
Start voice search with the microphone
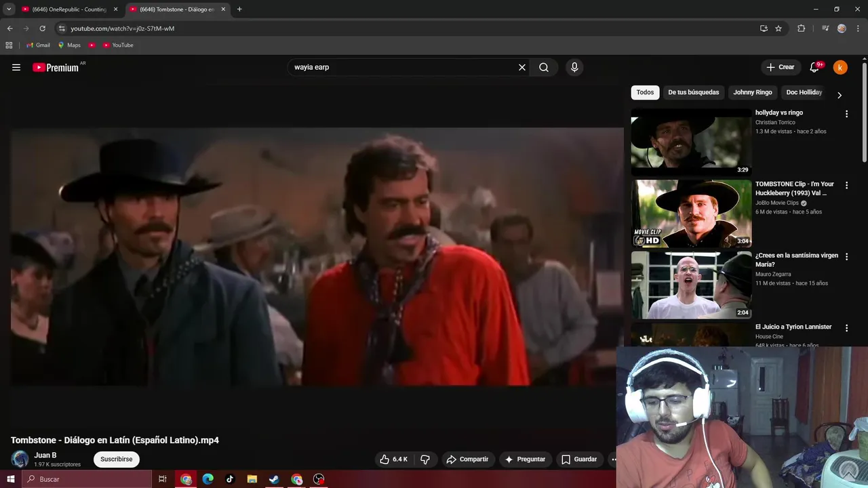pyautogui.click(x=574, y=67)
